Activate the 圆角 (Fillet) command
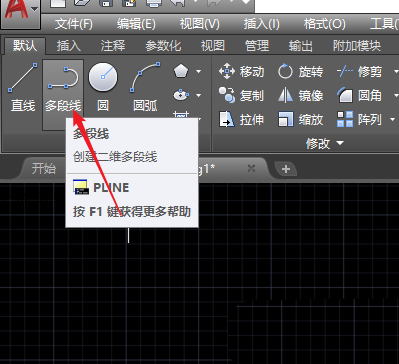 tap(359, 95)
